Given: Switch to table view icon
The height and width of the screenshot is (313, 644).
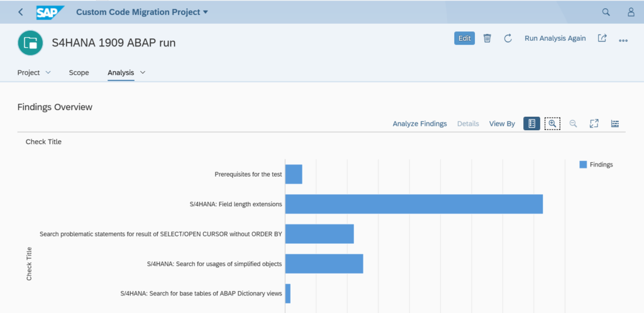Looking at the screenshot, I should (x=615, y=123).
